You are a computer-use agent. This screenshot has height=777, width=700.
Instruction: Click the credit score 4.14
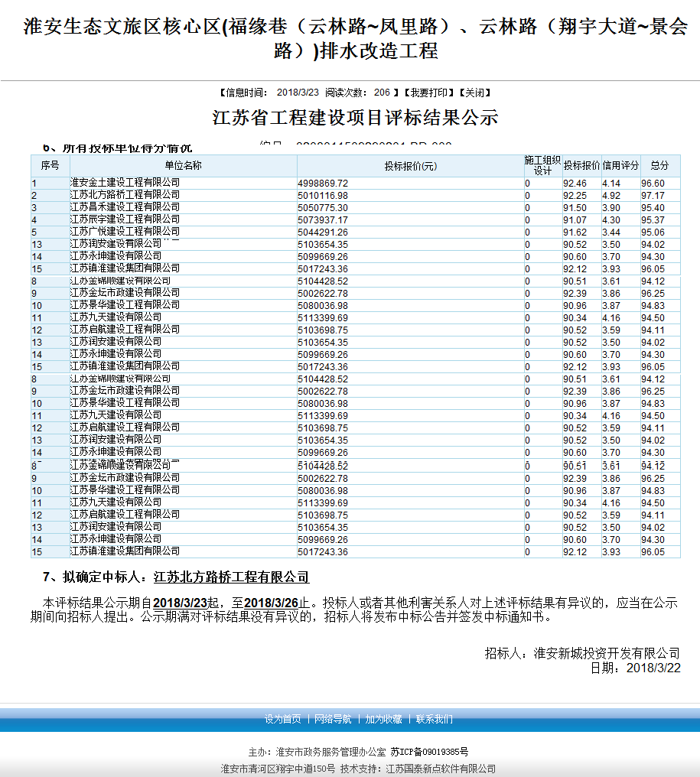611,184
